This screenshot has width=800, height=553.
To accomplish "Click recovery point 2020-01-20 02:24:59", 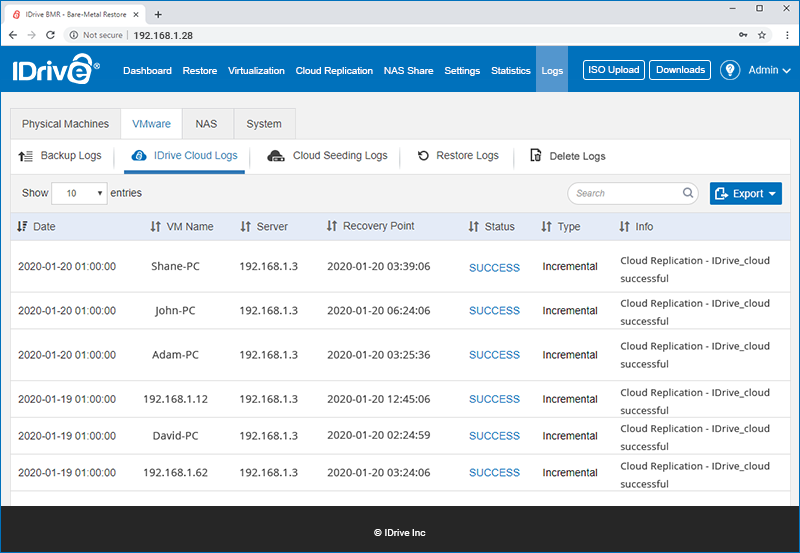I will coord(379,435).
